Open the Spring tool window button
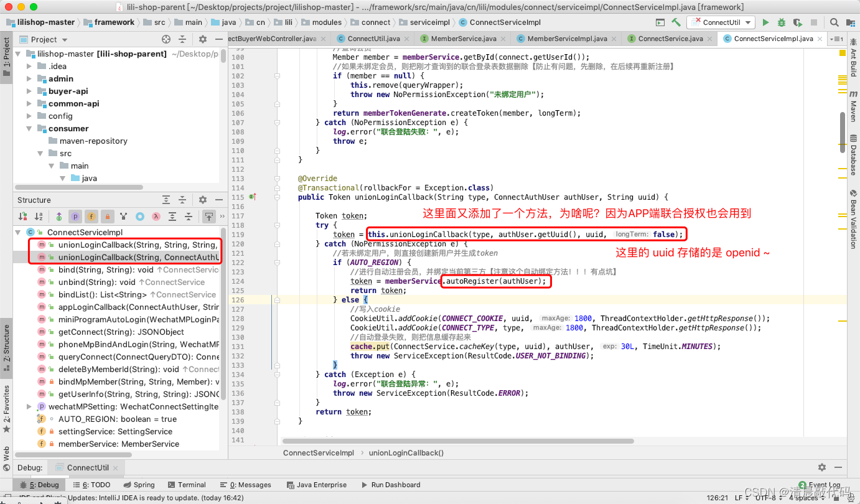This screenshot has width=860, height=504. pyautogui.click(x=138, y=485)
